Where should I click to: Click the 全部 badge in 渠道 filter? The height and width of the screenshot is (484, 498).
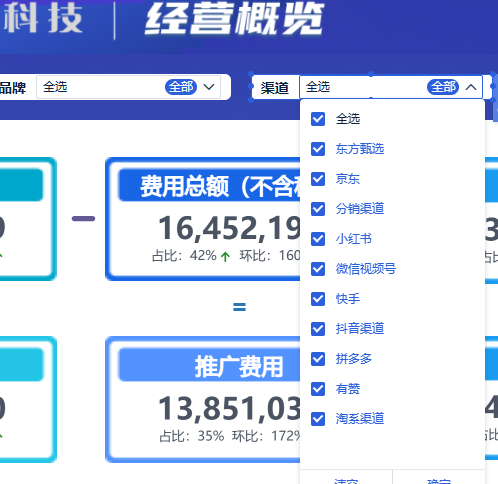coord(443,87)
